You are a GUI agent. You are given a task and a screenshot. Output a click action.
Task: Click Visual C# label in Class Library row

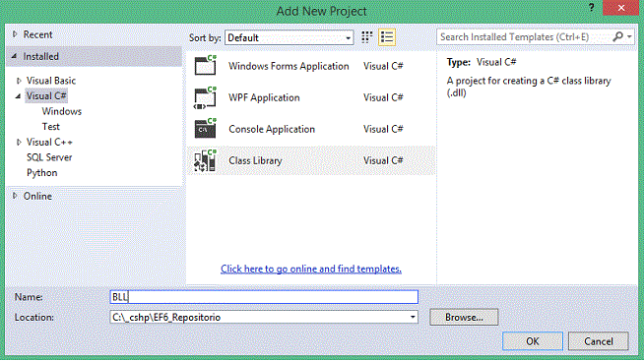pos(383,160)
